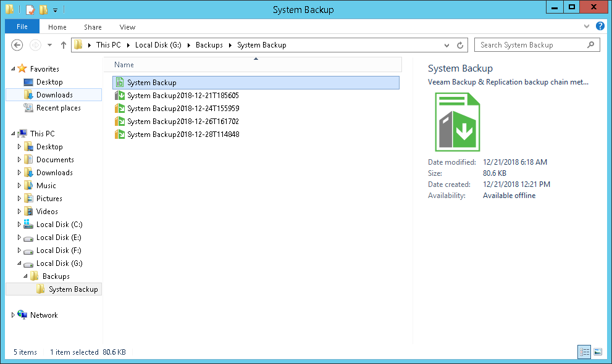Click the Back navigation arrow

17,45
